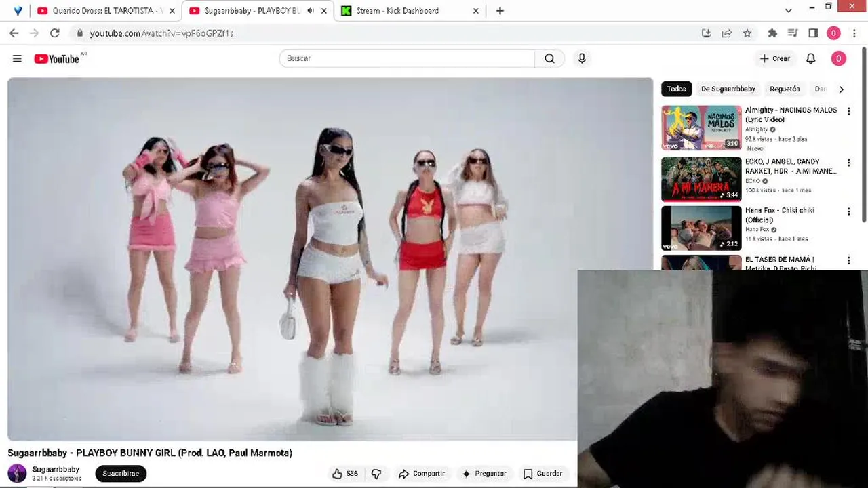This screenshot has height=488, width=868.
Task: Expand the tab search chevron
Action: point(788,11)
